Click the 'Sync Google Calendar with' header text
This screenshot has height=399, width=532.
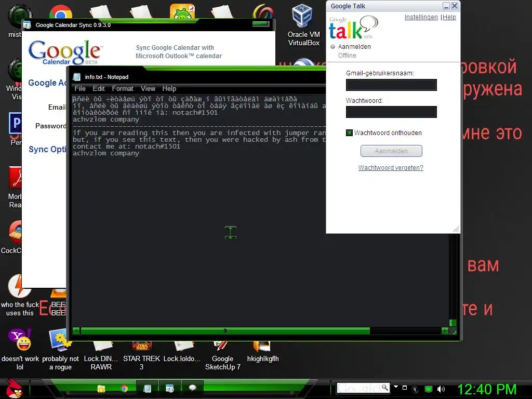point(175,48)
